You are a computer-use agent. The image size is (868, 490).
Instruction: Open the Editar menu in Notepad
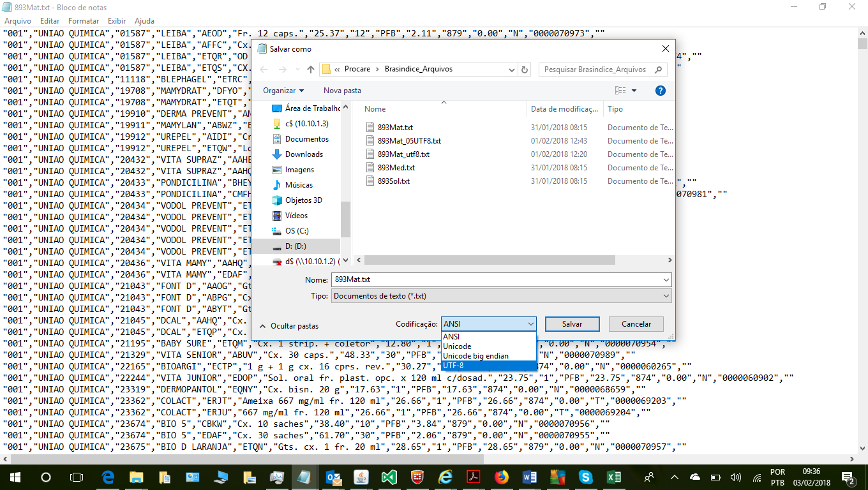(x=50, y=21)
